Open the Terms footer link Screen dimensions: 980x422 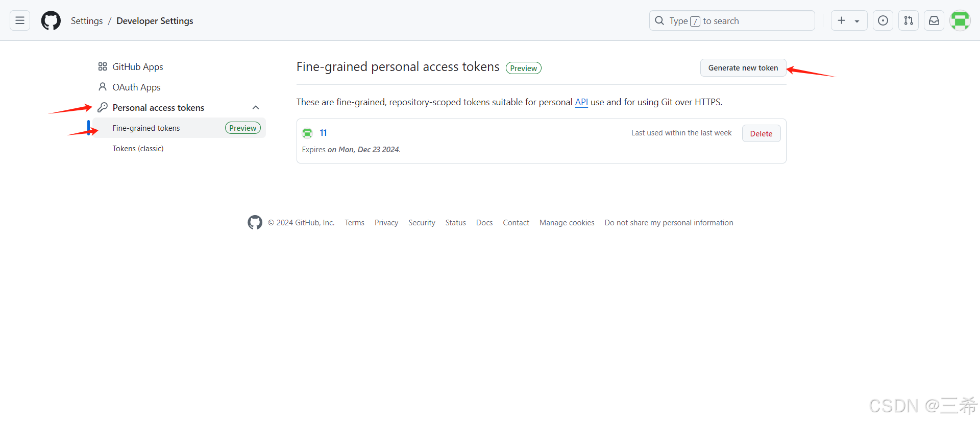(354, 223)
